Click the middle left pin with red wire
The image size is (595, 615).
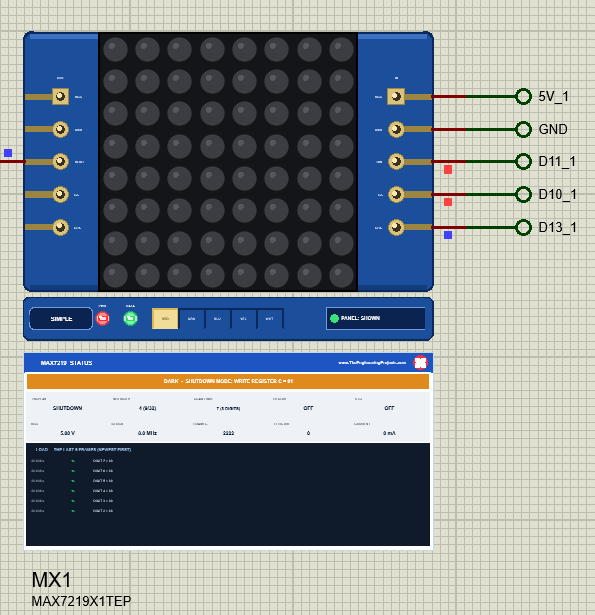tap(60, 161)
